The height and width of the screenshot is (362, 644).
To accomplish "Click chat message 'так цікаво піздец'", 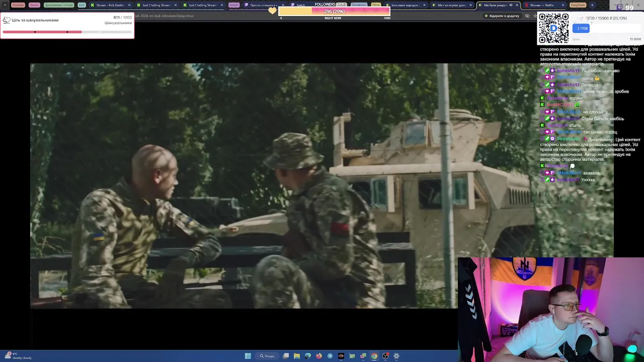I will [x=600, y=132].
